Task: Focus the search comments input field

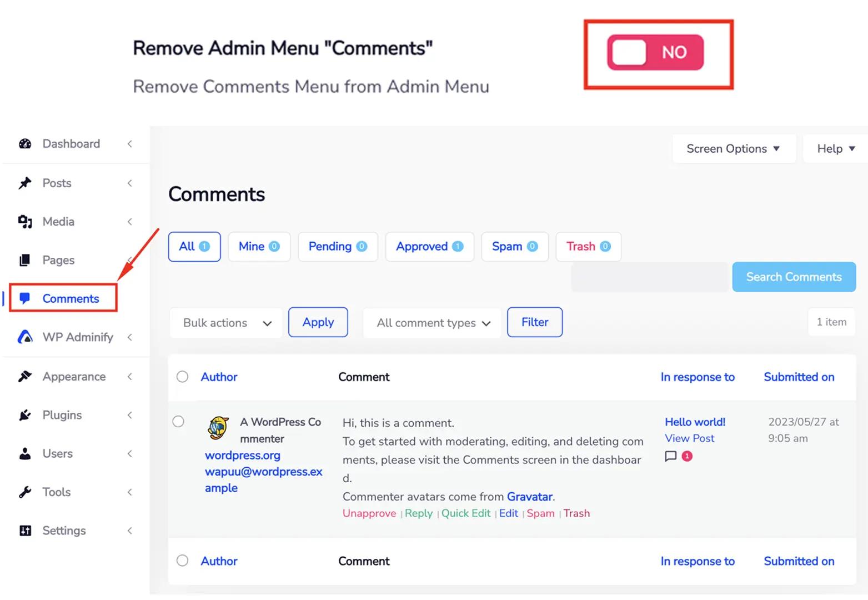Action: [x=650, y=277]
